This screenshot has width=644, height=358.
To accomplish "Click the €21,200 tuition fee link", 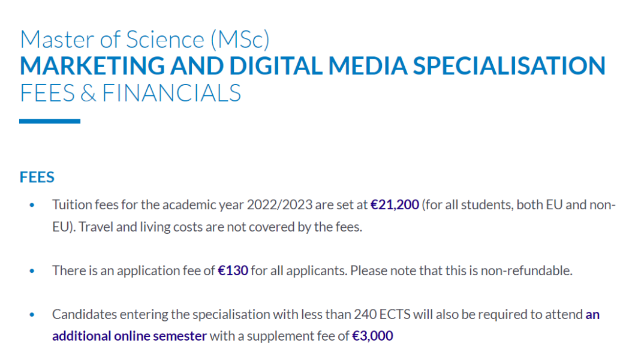I will click(395, 204).
